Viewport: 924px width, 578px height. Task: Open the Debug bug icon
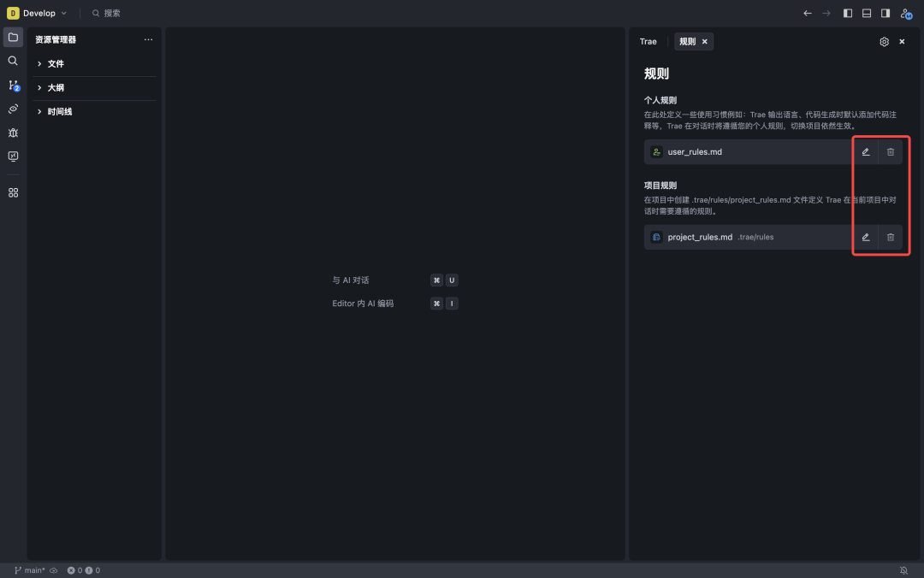coord(13,133)
